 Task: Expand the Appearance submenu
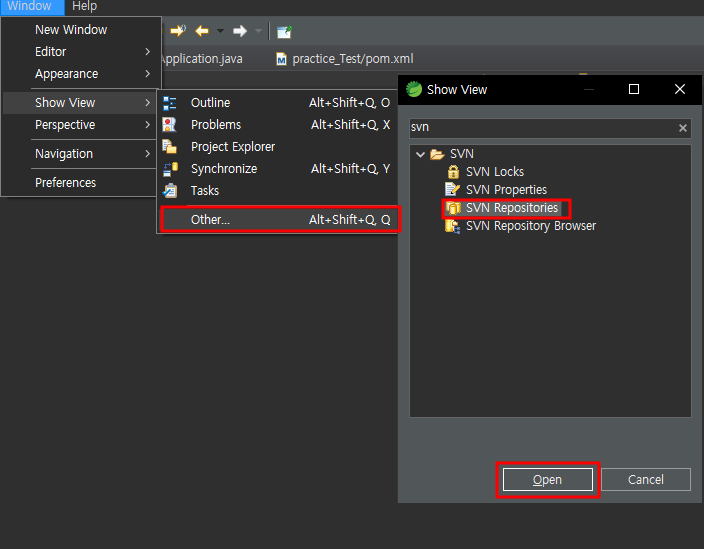point(147,74)
